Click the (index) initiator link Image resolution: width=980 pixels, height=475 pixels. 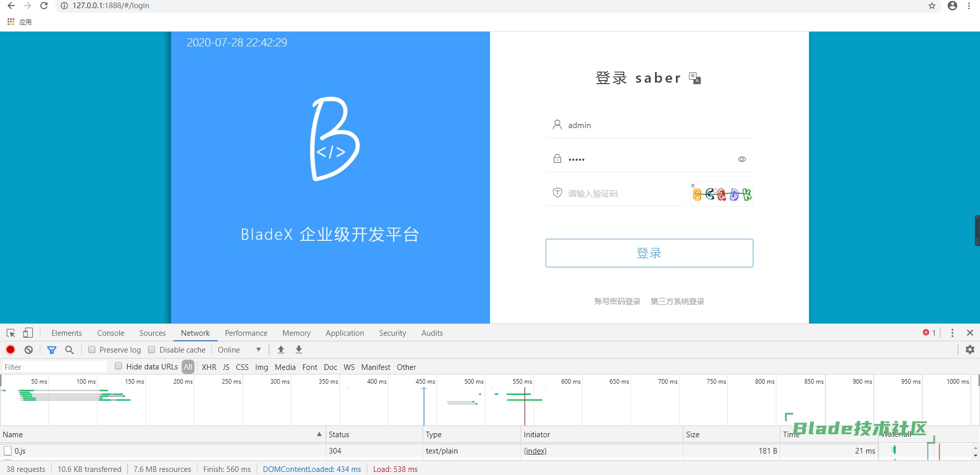[x=535, y=451]
